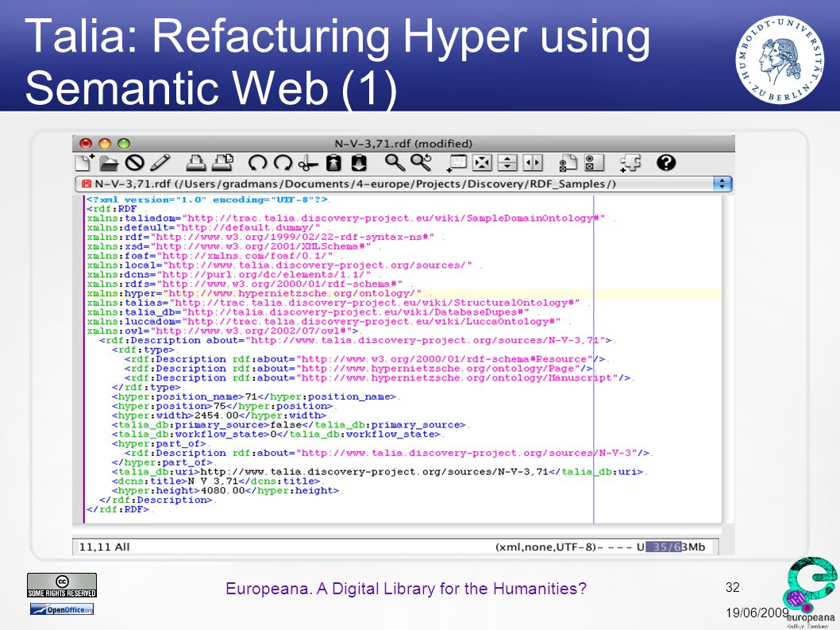The image size is (840, 630).
Task: Click the hyper:height 4080.00 line
Action: click(225, 490)
